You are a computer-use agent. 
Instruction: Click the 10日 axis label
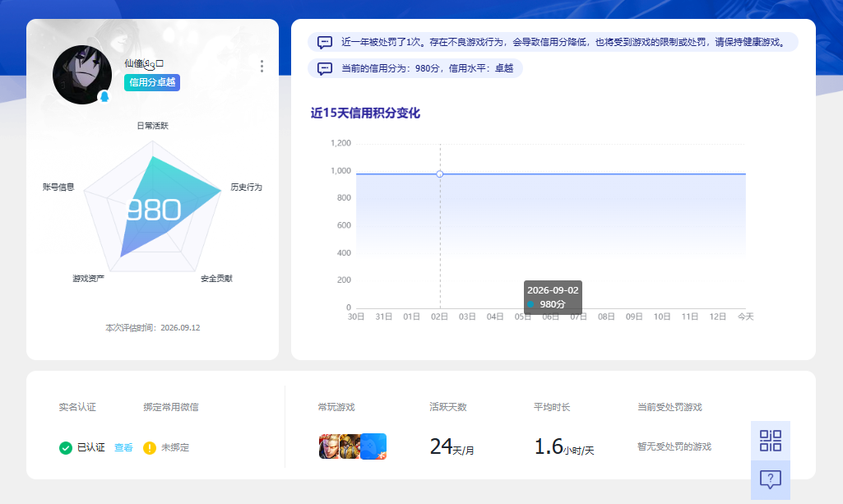(662, 317)
